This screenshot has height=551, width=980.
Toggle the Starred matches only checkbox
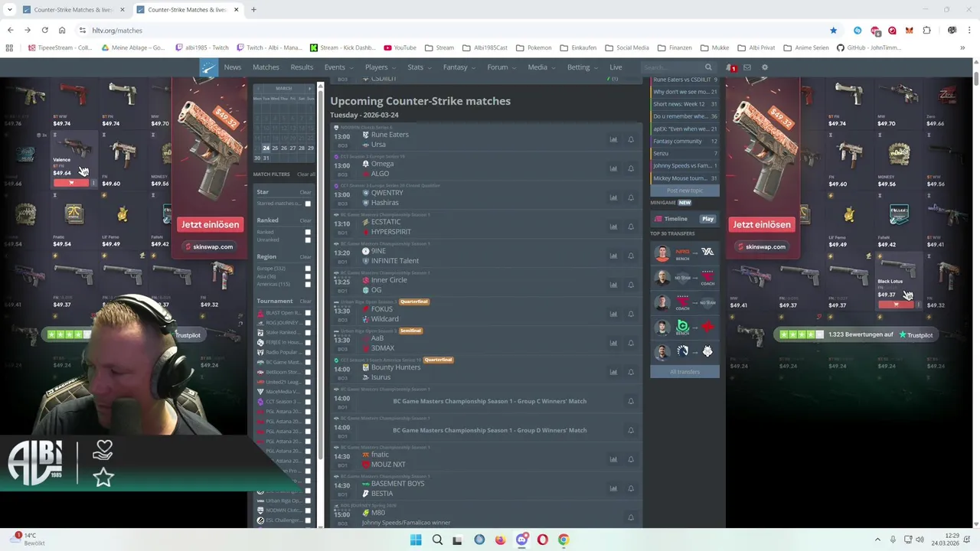coord(308,204)
